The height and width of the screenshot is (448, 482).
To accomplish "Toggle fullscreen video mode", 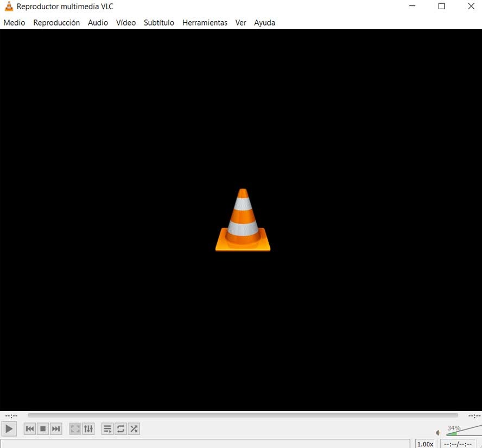I will [x=75, y=428].
